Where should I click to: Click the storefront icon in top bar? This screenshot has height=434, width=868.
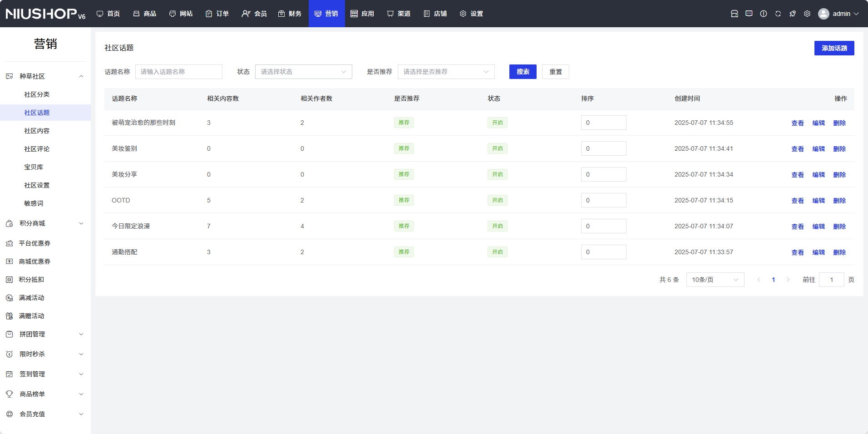[x=735, y=14]
